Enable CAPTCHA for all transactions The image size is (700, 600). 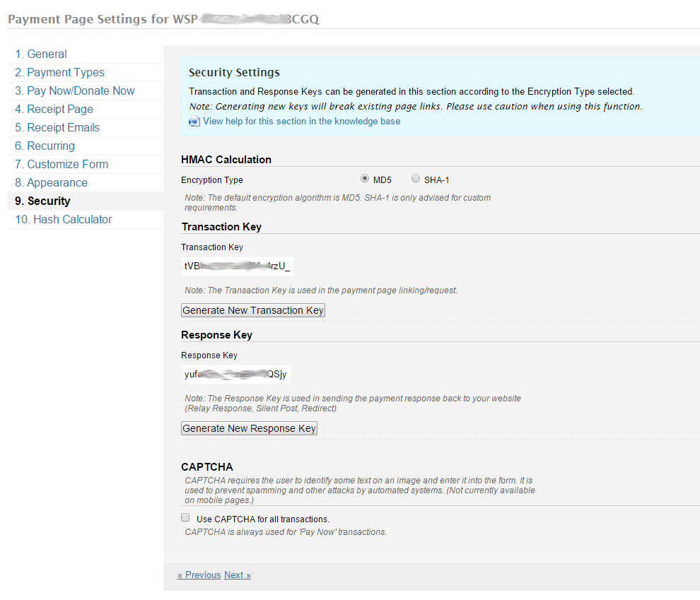click(186, 518)
